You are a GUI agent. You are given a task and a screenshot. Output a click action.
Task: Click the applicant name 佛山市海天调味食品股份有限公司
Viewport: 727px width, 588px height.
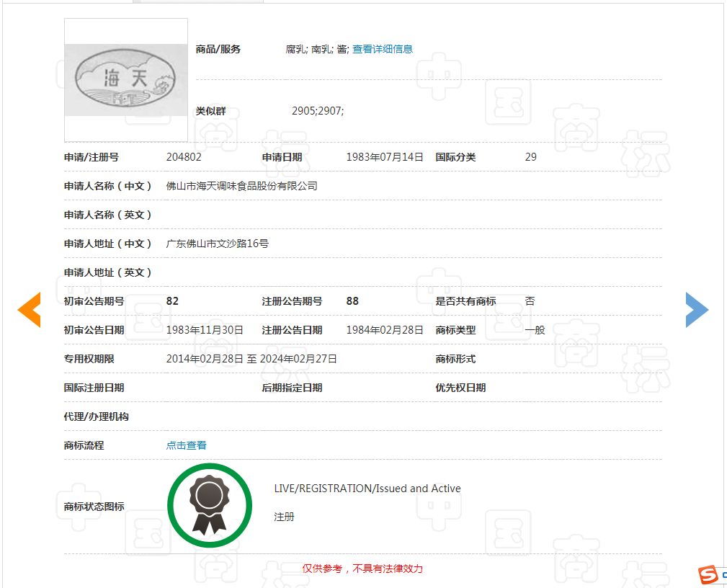[241, 186]
